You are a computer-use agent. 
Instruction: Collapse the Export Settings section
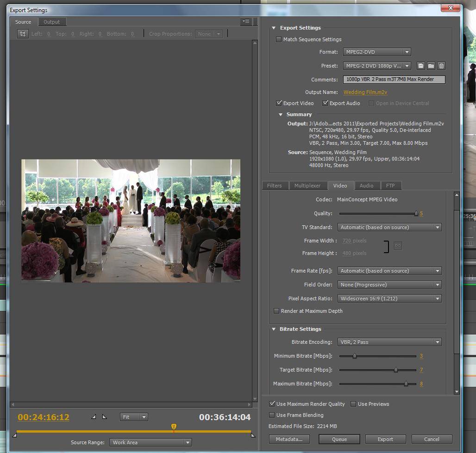274,28
